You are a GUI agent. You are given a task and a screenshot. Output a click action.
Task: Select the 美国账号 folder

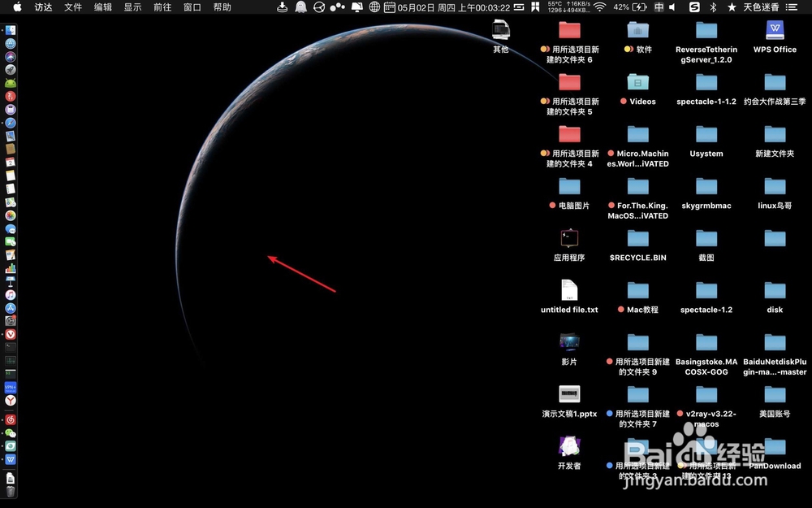[x=775, y=402]
